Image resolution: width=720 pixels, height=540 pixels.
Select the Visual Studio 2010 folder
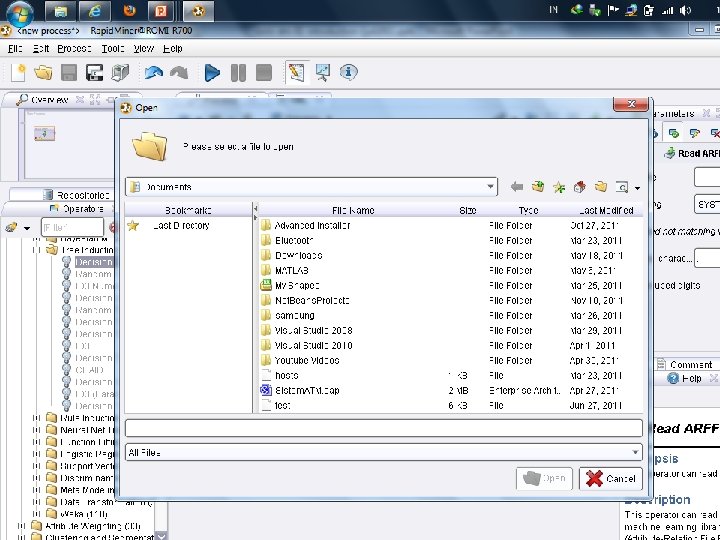pos(314,346)
